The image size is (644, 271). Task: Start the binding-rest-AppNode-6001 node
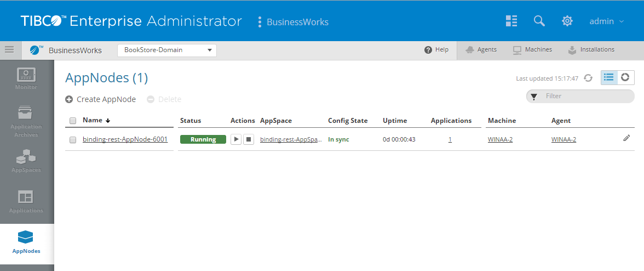[x=235, y=139]
